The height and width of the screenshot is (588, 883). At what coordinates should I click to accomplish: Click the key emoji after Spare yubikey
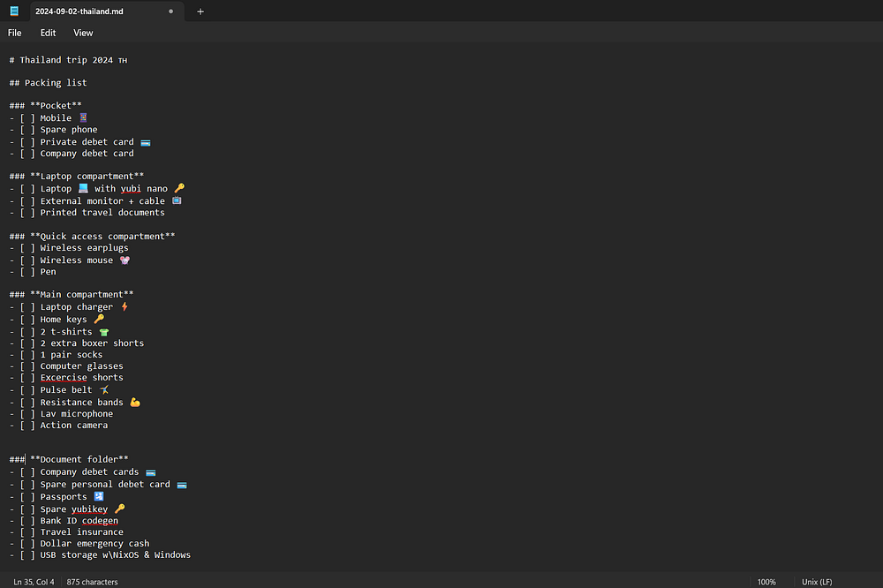(119, 509)
